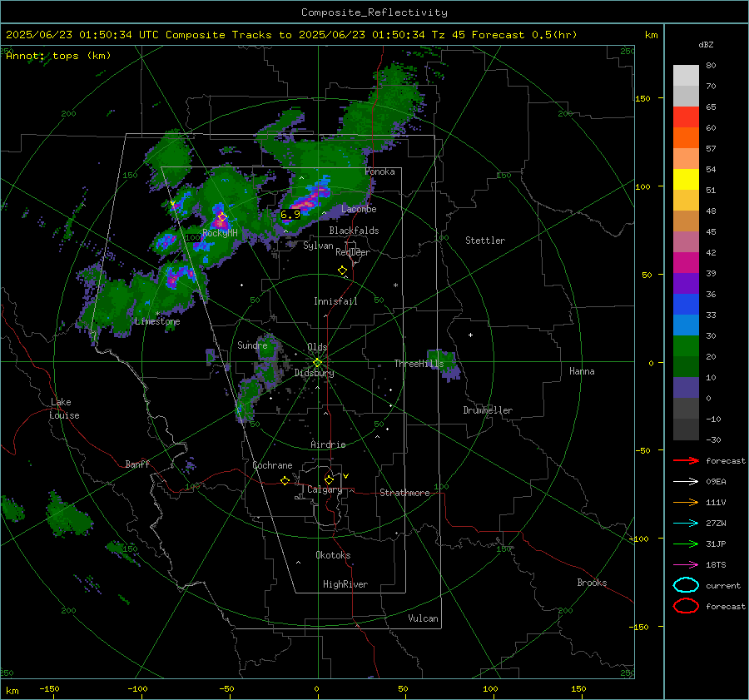Click the bright green 20-30 dBZ swatch
The image size is (749, 700).
(x=686, y=346)
